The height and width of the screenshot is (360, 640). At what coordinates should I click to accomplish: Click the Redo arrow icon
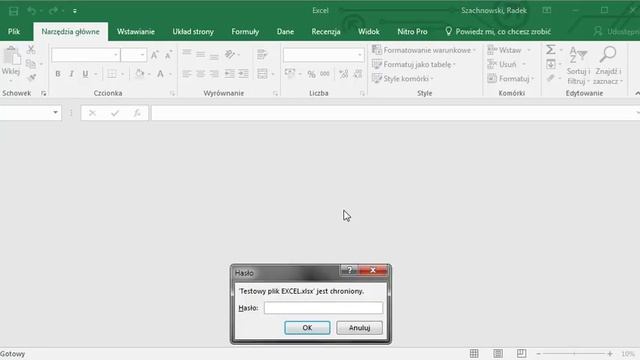click(53, 11)
